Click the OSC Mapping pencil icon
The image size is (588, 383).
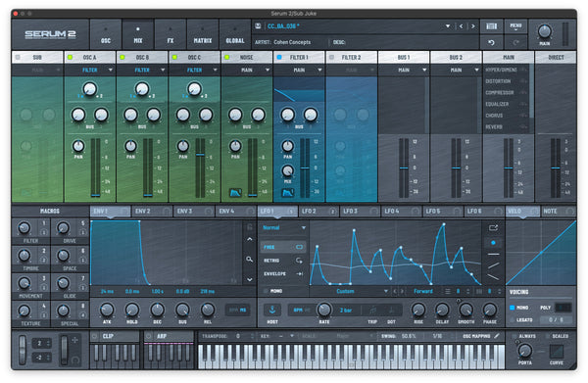497,336
